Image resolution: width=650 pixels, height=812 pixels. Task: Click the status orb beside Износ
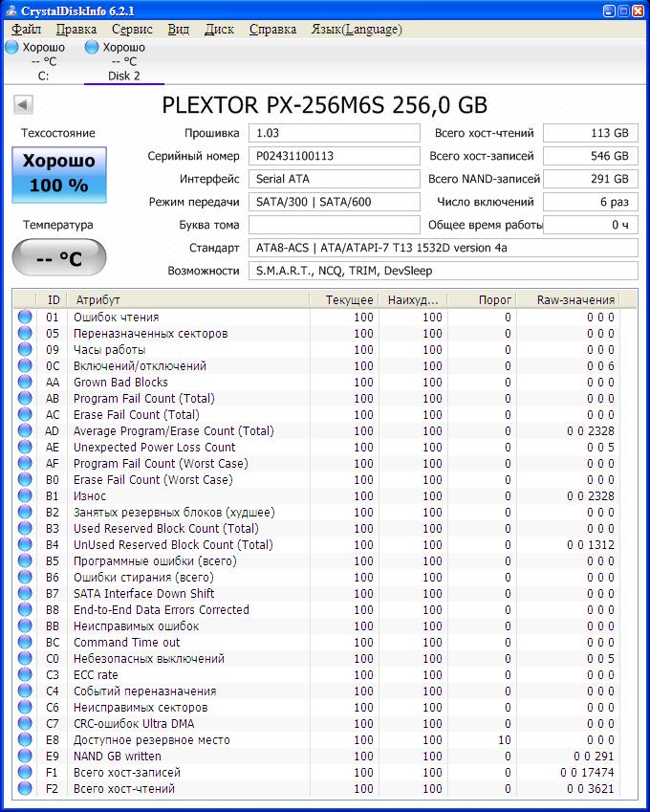click(x=25, y=495)
